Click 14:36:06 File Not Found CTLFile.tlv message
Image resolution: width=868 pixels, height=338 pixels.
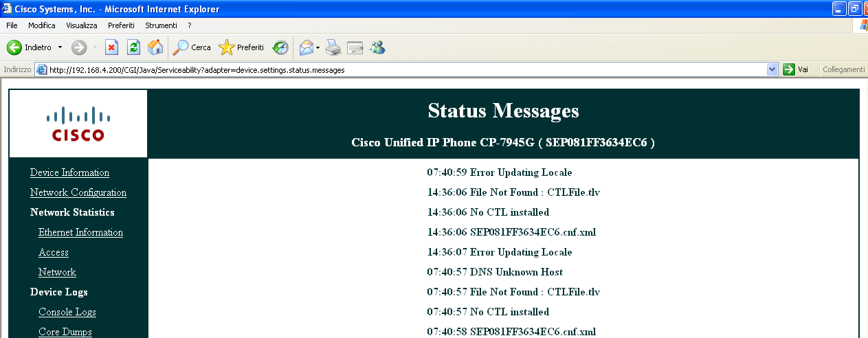click(513, 192)
